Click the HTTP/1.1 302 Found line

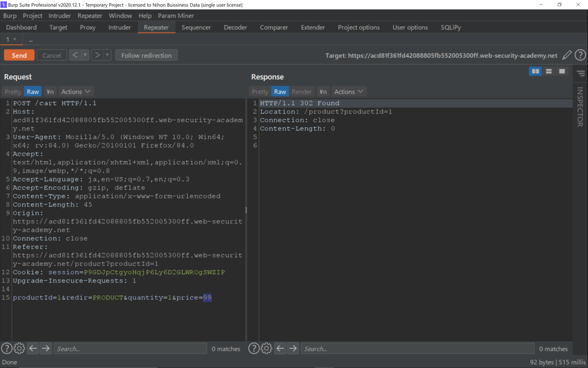click(299, 103)
